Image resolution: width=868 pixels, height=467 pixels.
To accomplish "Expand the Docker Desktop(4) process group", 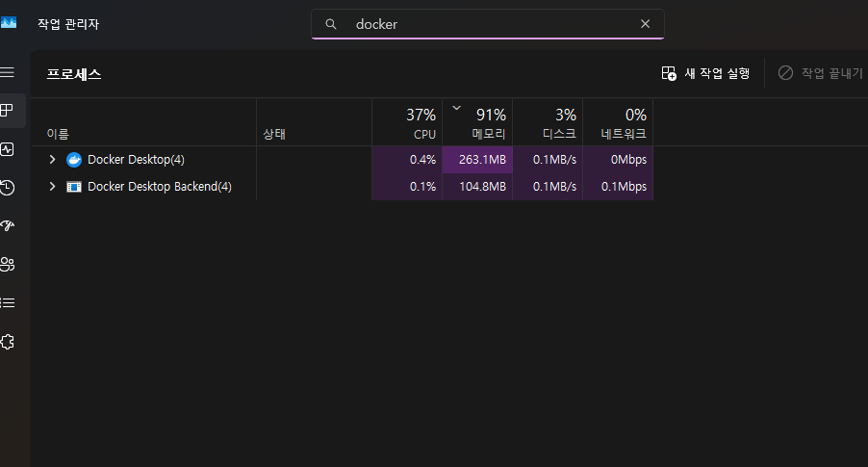I will 52,160.
